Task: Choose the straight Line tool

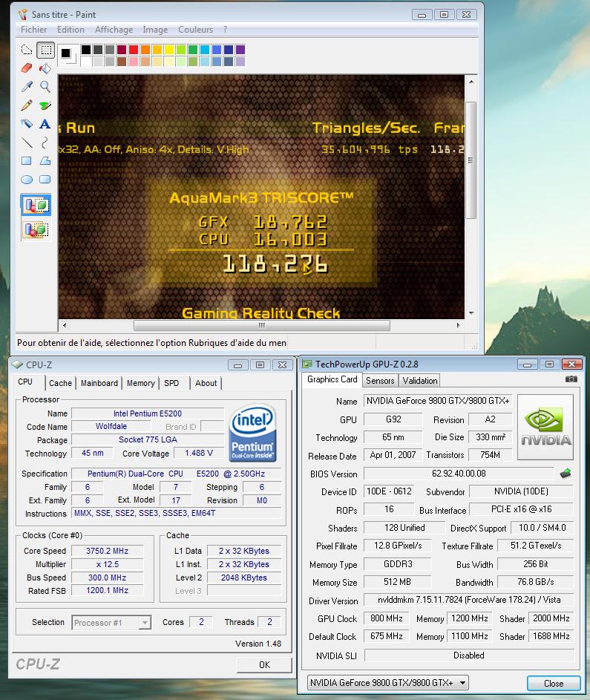Action: 27,143
